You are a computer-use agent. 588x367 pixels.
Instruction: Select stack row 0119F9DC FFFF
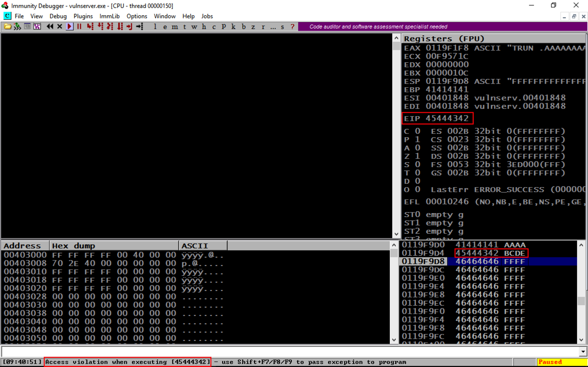pos(488,269)
